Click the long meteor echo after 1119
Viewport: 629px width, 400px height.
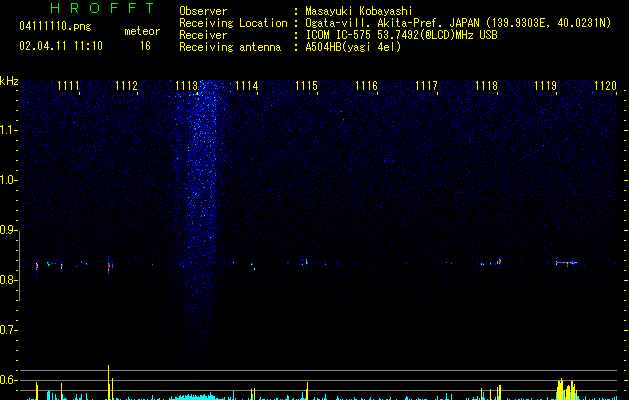[x=566, y=263]
